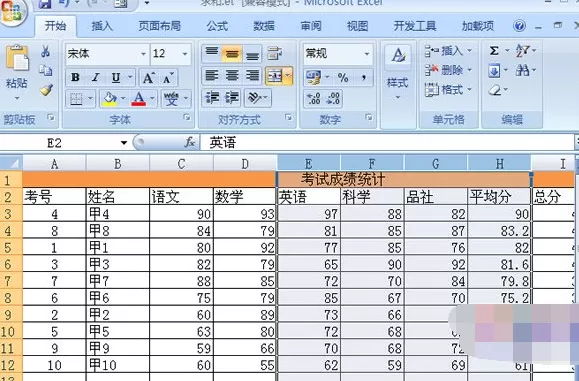Click 格式 cells button

pos(448,89)
